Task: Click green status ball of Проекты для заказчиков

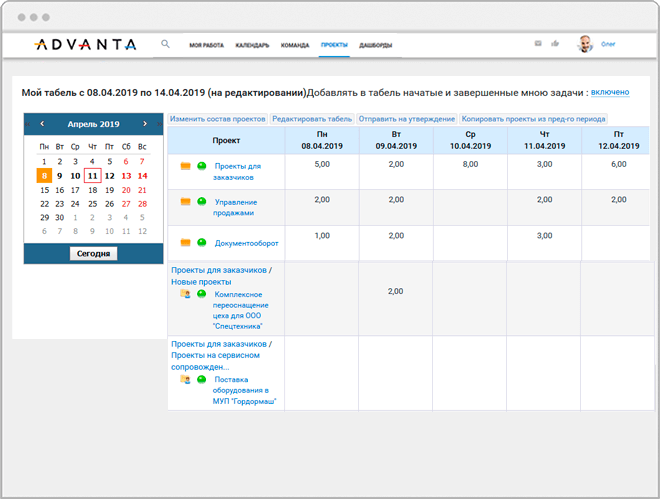Action: [x=202, y=166]
